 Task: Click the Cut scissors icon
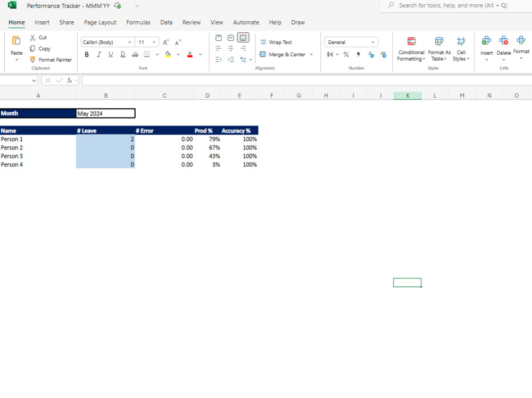(32, 38)
